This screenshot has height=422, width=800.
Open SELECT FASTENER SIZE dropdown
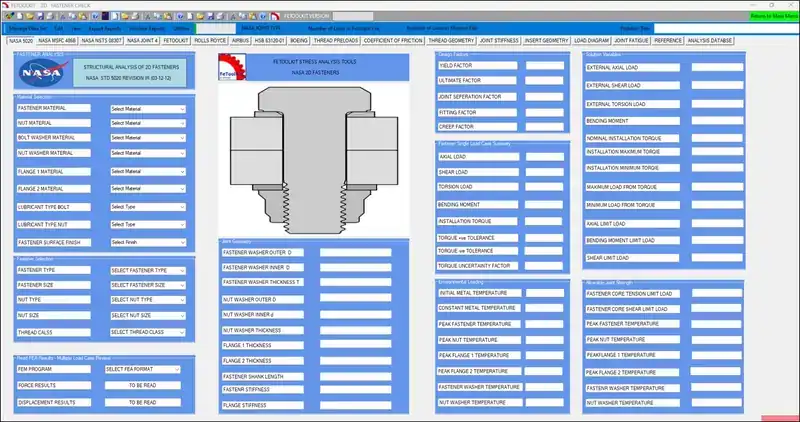click(148, 285)
